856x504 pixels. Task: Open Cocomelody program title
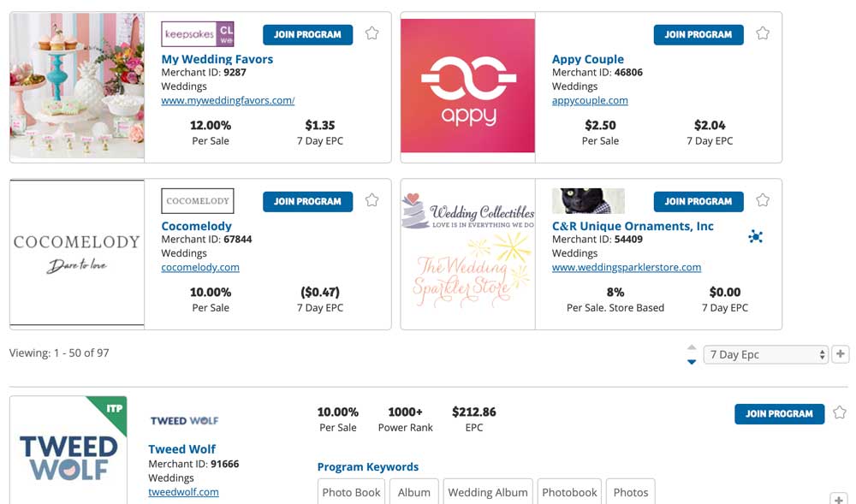tap(197, 226)
